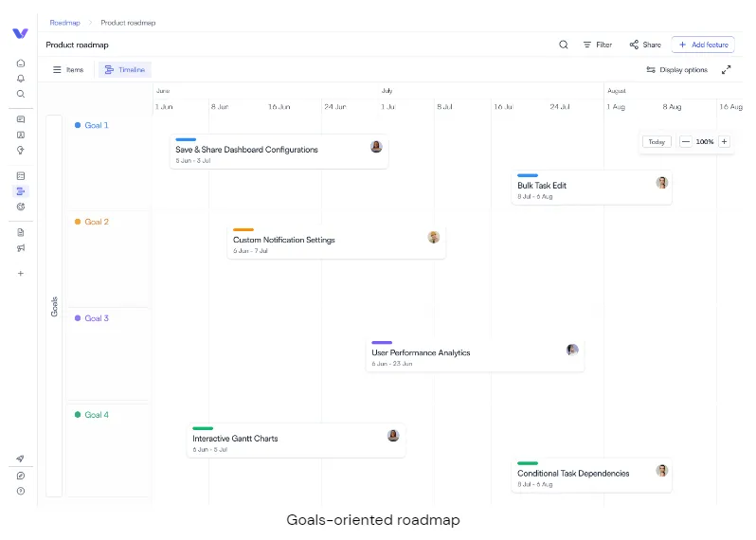This screenshot has height=540, width=756.
Task: Open the round target icon in sidebar
Action: coord(21,207)
